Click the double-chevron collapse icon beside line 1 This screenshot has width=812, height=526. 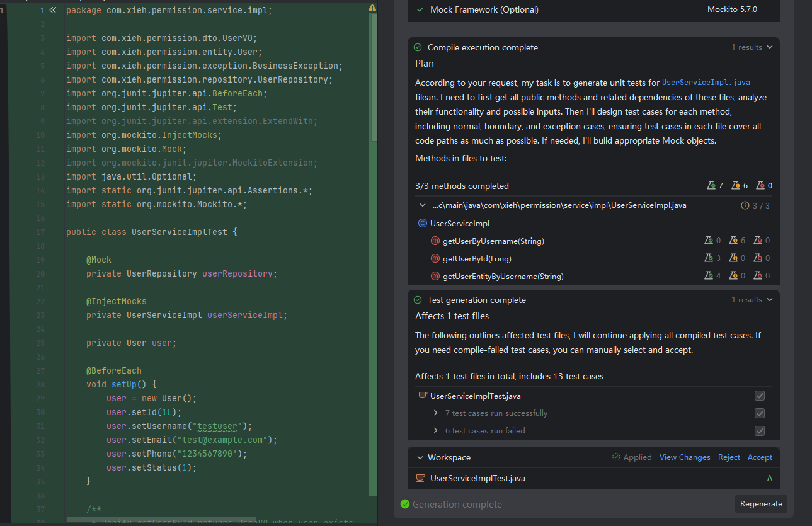click(53, 10)
